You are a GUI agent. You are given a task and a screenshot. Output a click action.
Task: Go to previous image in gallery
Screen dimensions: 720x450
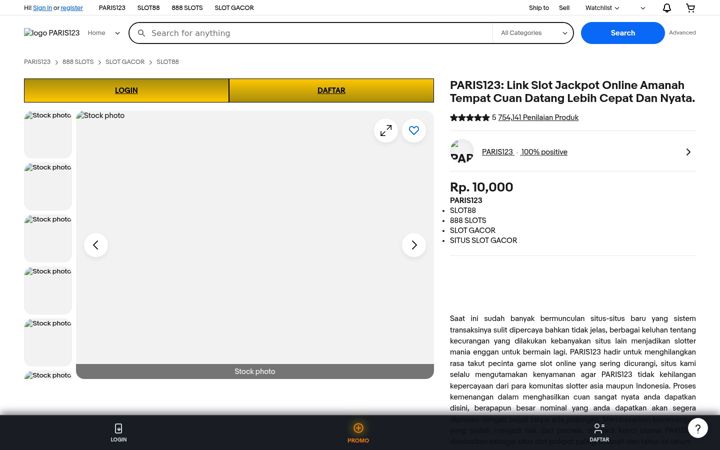[x=96, y=245]
